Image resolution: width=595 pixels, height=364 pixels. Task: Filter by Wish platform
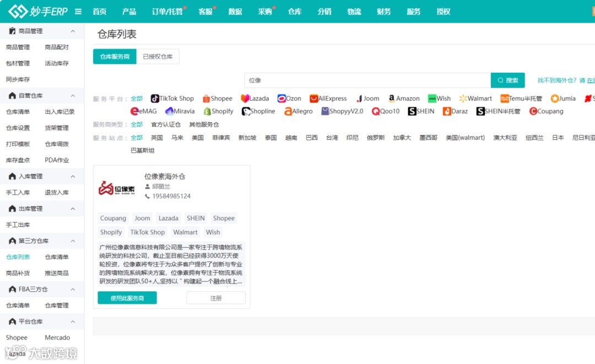click(x=440, y=99)
